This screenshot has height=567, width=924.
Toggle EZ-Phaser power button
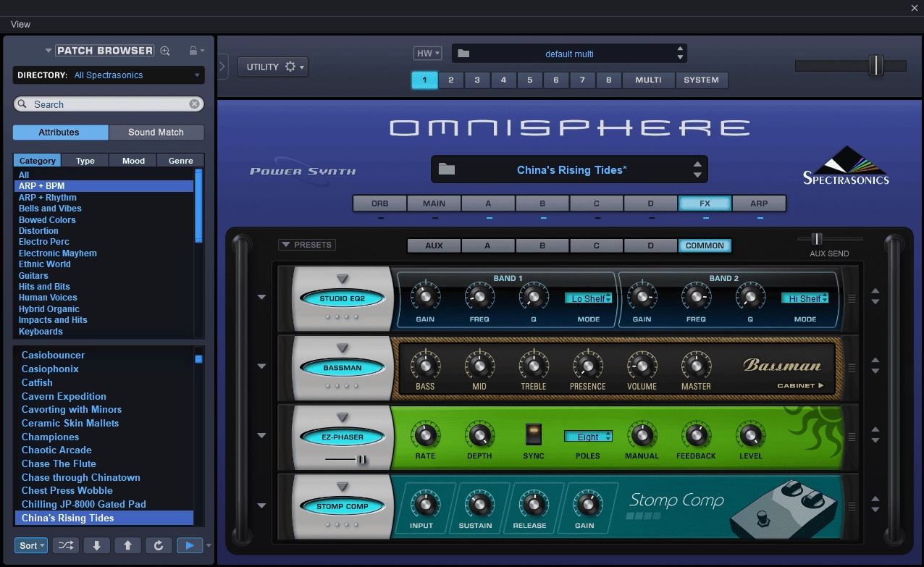pyautogui.click(x=343, y=437)
